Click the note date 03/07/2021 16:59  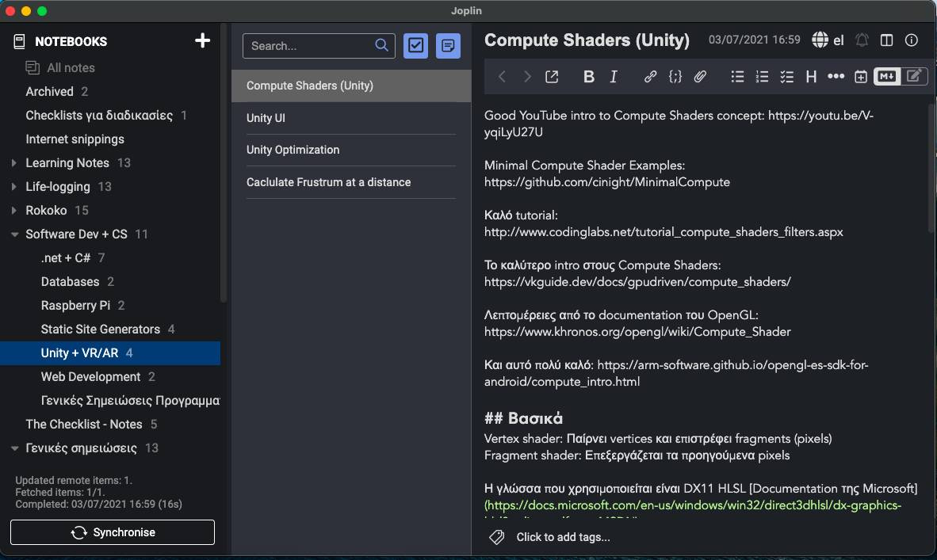(754, 40)
